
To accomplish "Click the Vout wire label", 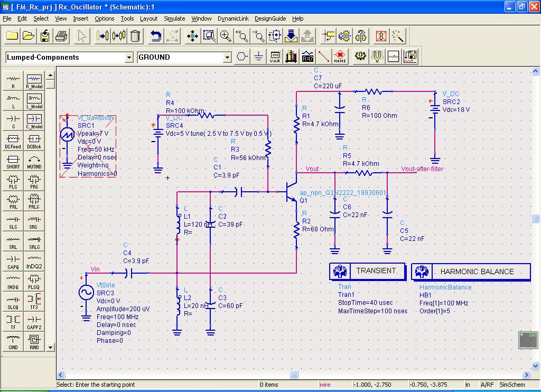I will tap(312, 169).
